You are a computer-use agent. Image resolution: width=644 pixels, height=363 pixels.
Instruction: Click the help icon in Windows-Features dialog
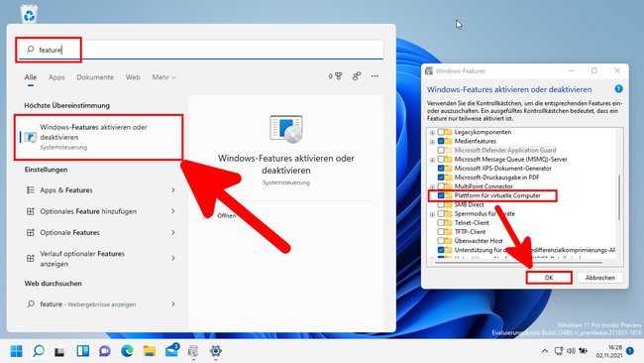pyautogui.click(x=618, y=89)
